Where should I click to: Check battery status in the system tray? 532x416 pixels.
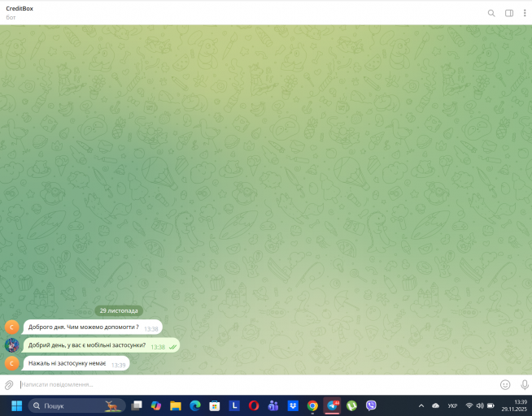point(491,405)
